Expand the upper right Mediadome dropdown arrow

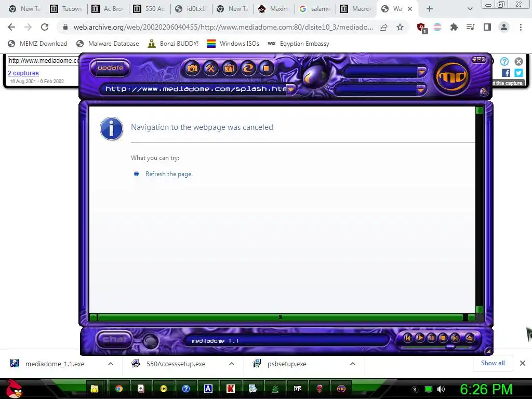(421, 72)
